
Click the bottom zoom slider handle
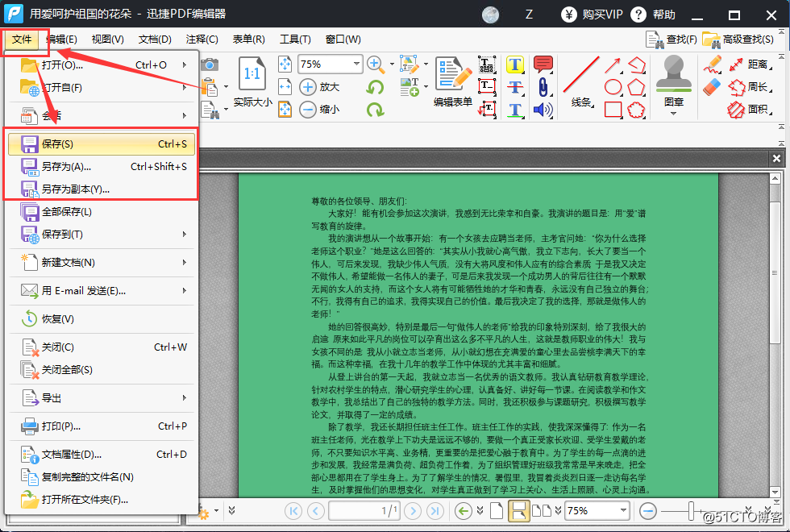[692, 511]
